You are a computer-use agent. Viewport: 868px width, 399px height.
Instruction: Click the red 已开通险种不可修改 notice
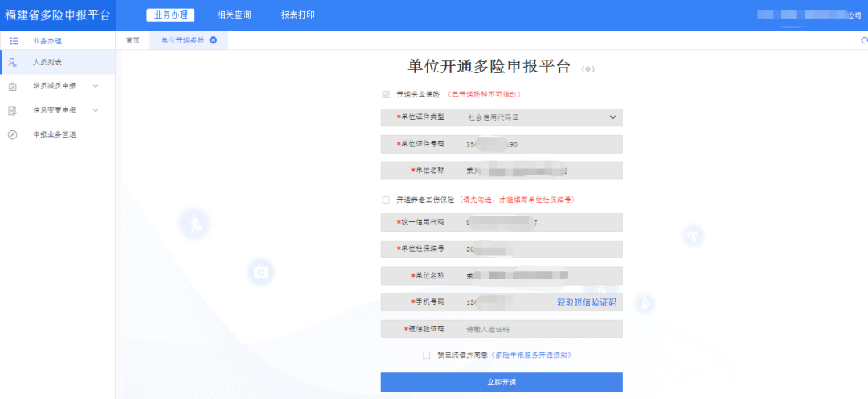pyautogui.click(x=485, y=95)
